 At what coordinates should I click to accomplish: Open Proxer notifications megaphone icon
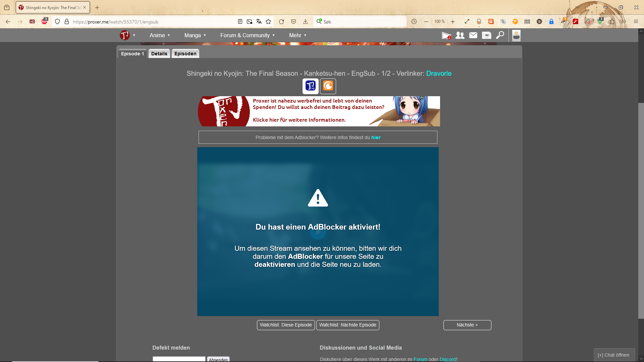(446, 35)
